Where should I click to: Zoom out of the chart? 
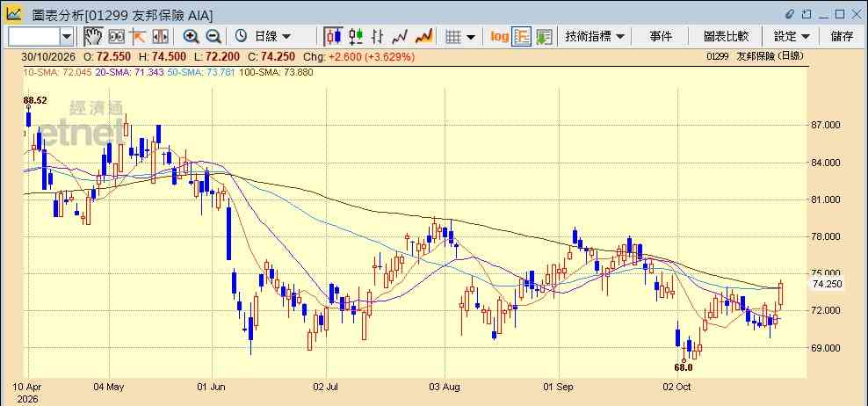tap(213, 37)
